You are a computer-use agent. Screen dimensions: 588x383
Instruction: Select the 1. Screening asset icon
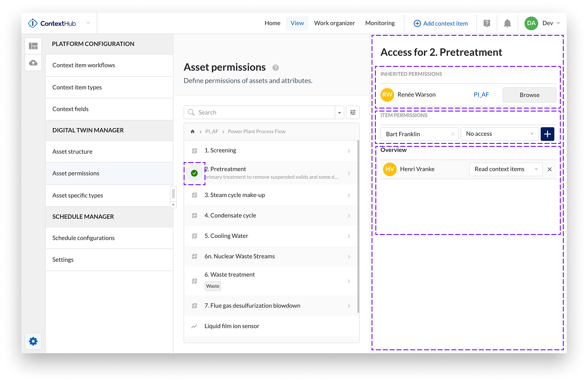click(194, 151)
